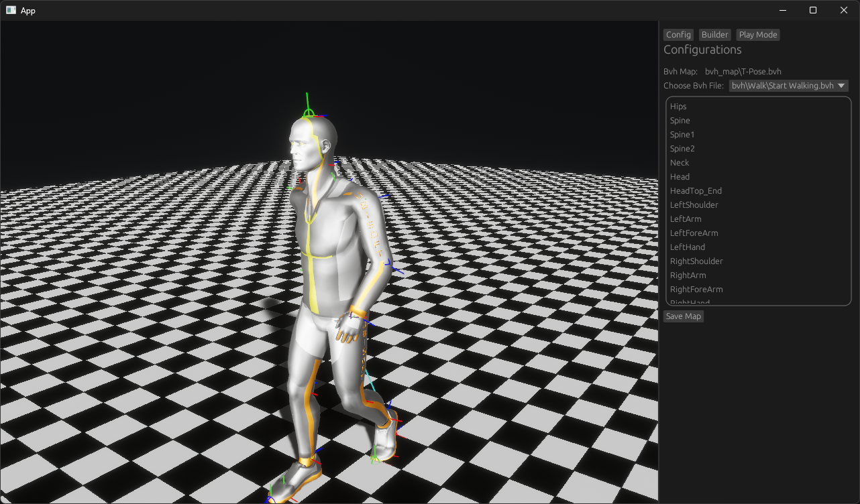Switch to the Builder tab
This screenshot has height=504, width=860.
click(714, 35)
